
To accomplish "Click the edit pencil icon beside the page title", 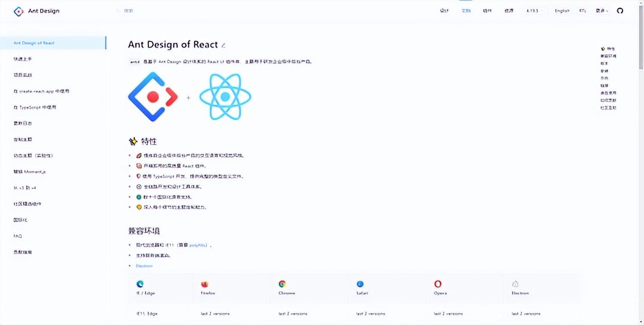I will coord(223,46).
